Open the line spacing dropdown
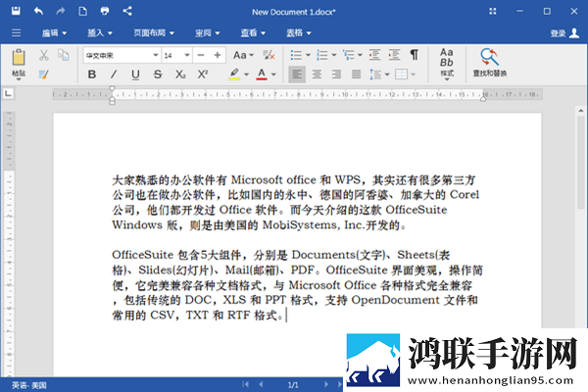 tap(387, 74)
